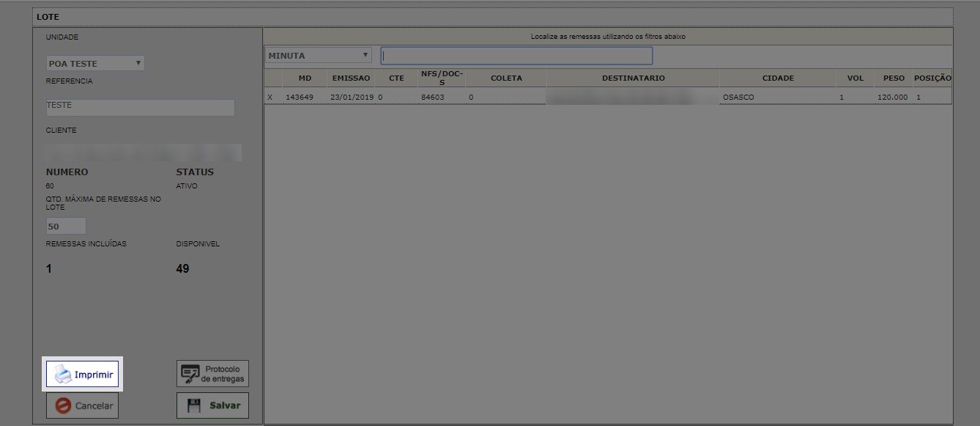Click the VOL column header
980x426 pixels.
(x=855, y=78)
